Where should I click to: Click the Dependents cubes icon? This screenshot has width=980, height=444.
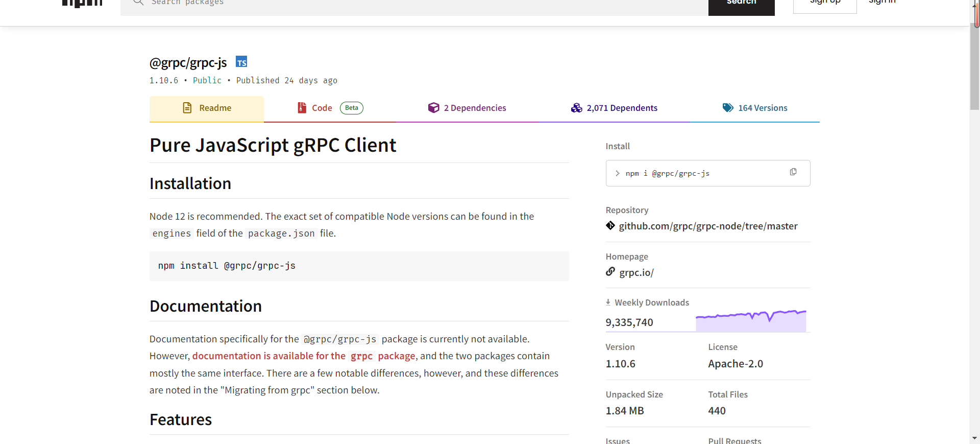(x=576, y=108)
